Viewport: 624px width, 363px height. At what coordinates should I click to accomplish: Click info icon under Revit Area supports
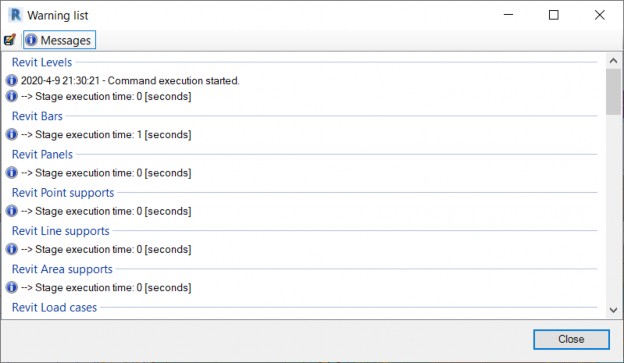pyautogui.click(x=12, y=287)
